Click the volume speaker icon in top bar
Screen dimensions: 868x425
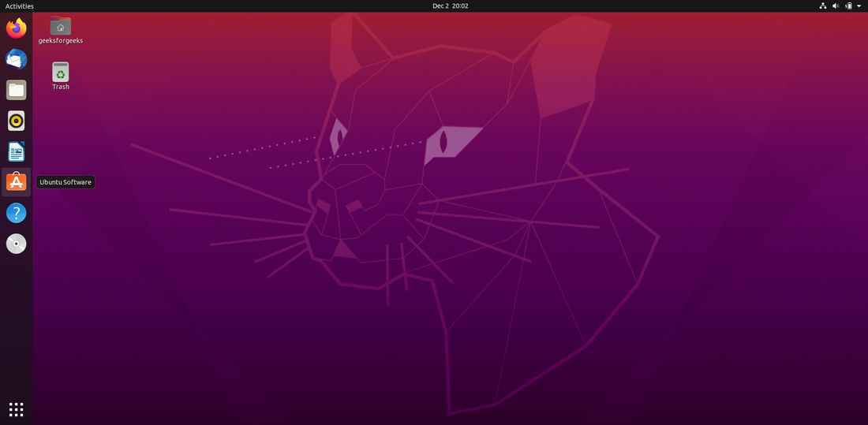(x=836, y=6)
